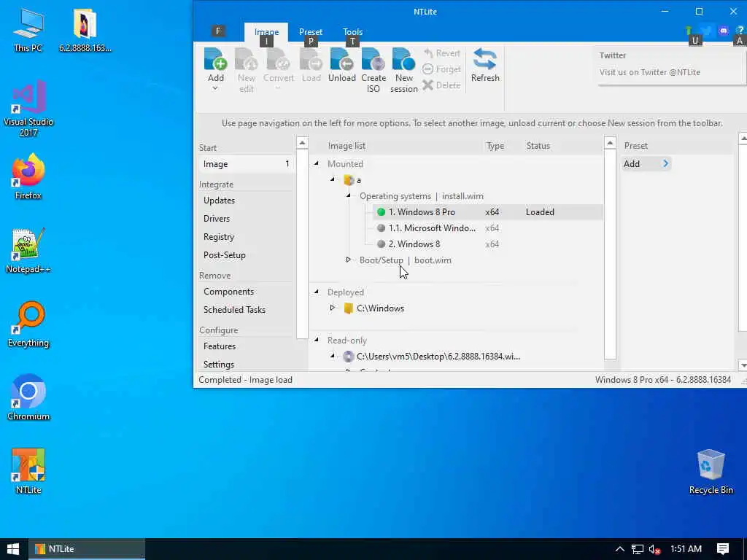Open the Discord icon in title bar
The width and height of the screenshot is (747, 560).
pos(724,31)
